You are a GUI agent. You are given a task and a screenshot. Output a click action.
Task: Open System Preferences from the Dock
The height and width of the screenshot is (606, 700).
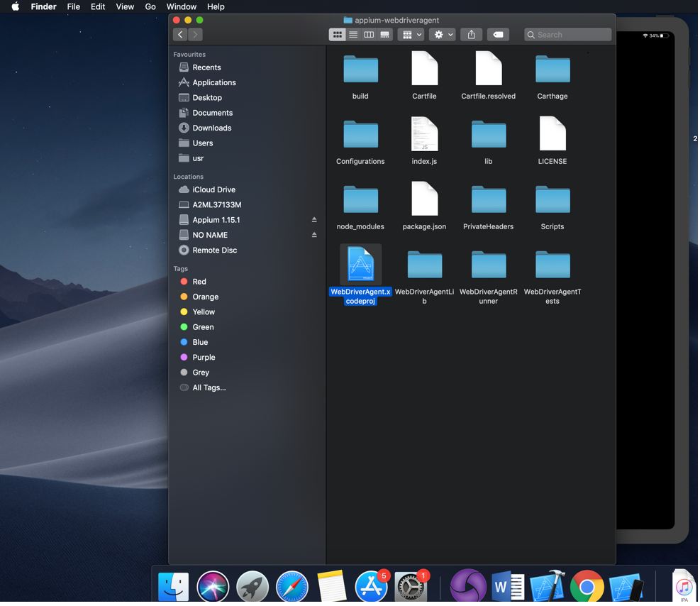411,587
